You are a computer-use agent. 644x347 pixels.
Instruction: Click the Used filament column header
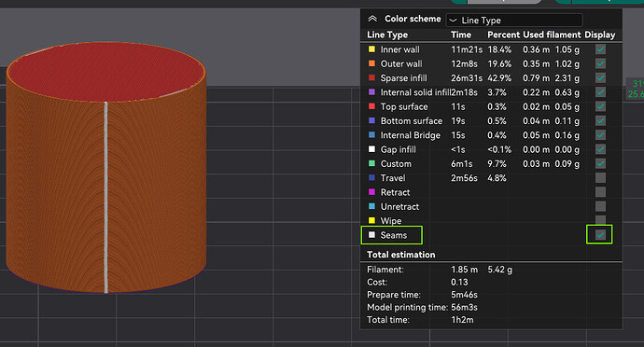tap(552, 35)
